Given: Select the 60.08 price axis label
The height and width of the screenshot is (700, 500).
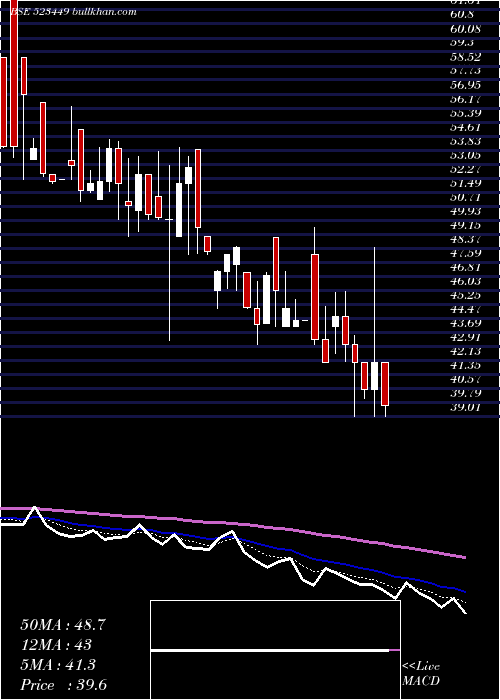Looking at the screenshot, I should pyautogui.click(x=465, y=29).
